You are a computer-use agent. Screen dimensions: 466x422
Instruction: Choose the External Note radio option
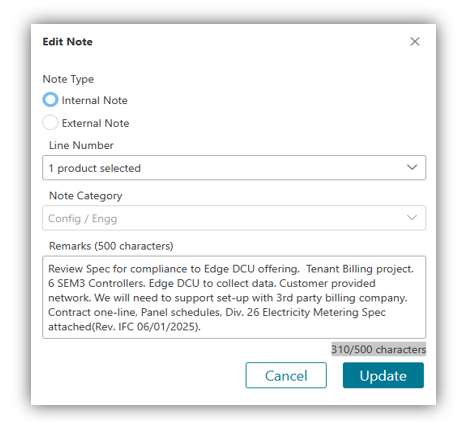50,122
